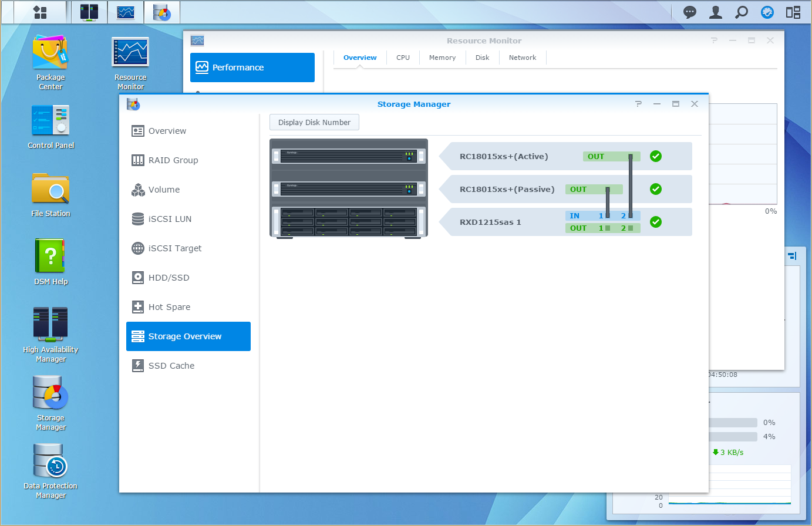Click widget panel settings icon behind windows
This screenshot has height=526, width=812.
pyautogui.click(x=792, y=256)
